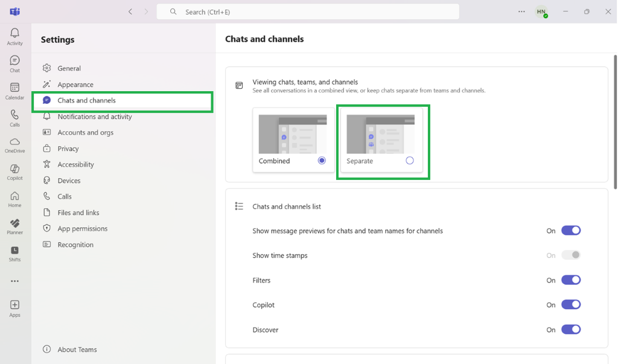Open the Apps store
The height and width of the screenshot is (364, 618).
[x=14, y=308]
